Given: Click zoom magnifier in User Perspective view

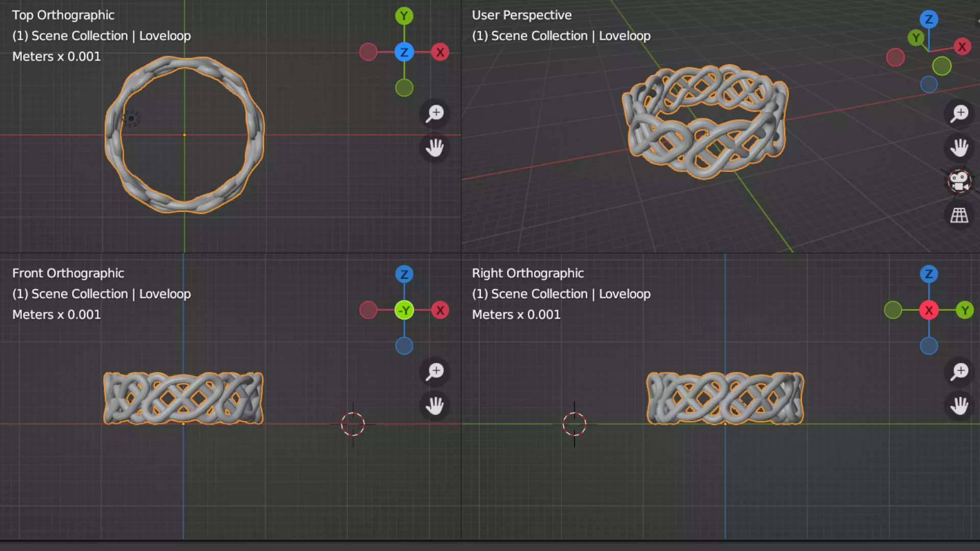Looking at the screenshot, I should (x=959, y=113).
